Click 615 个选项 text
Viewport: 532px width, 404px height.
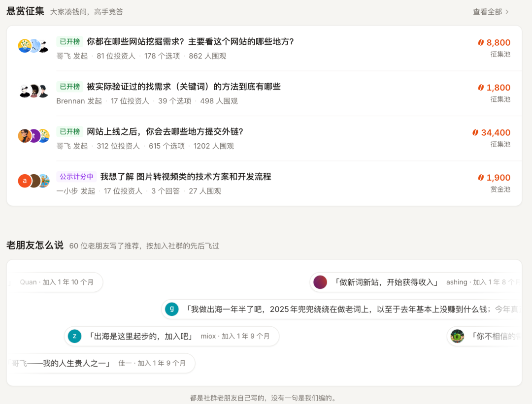tap(166, 146)
